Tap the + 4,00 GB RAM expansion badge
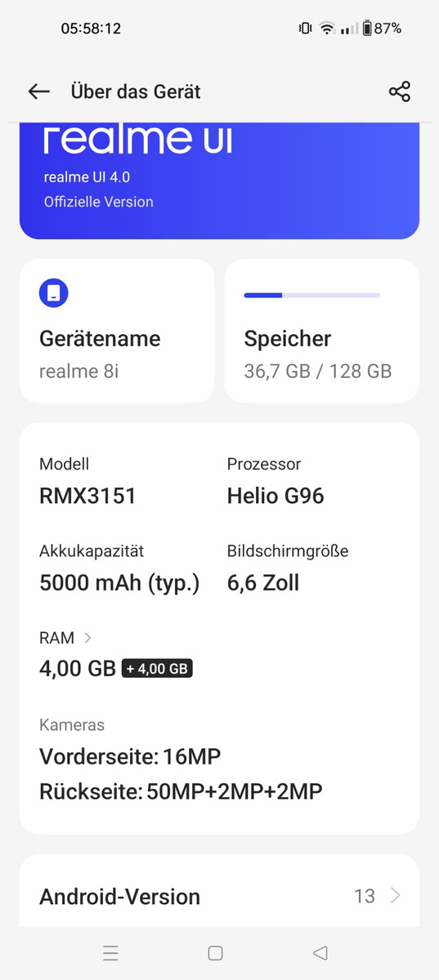 click(157, 669)
